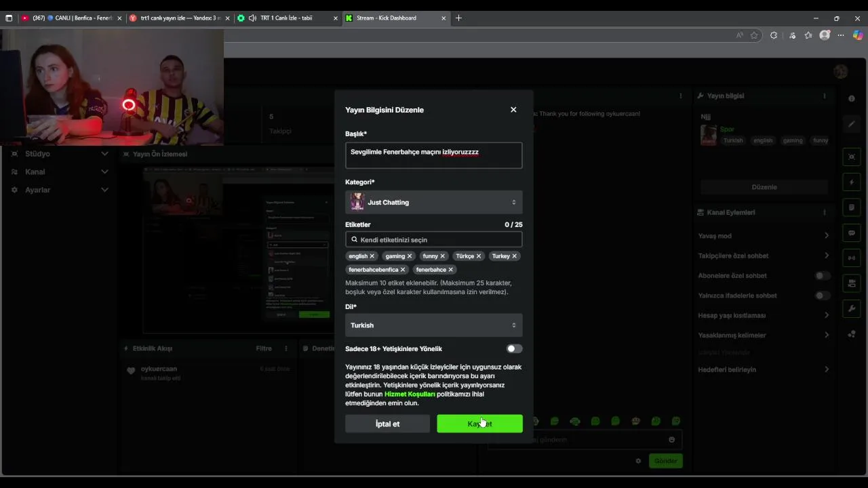
Task: Open Takipçilere özel sohbet settings
Action: pos(764,256)
